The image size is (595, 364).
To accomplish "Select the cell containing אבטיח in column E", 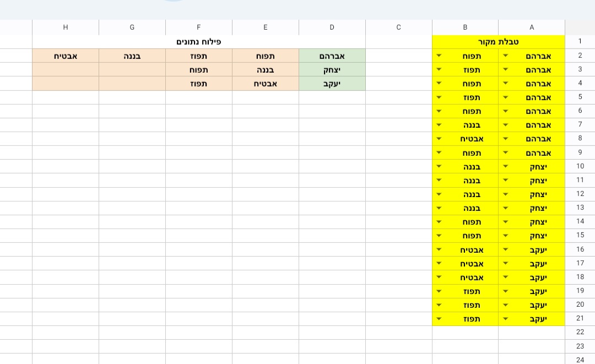I will pos(265,83).
